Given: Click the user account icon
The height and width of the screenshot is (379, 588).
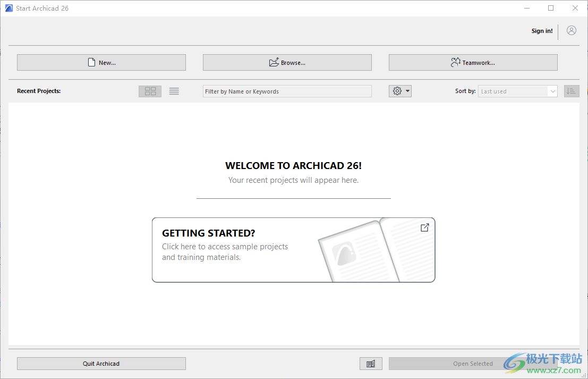Looking at the screenshot, I should point(571,30).
